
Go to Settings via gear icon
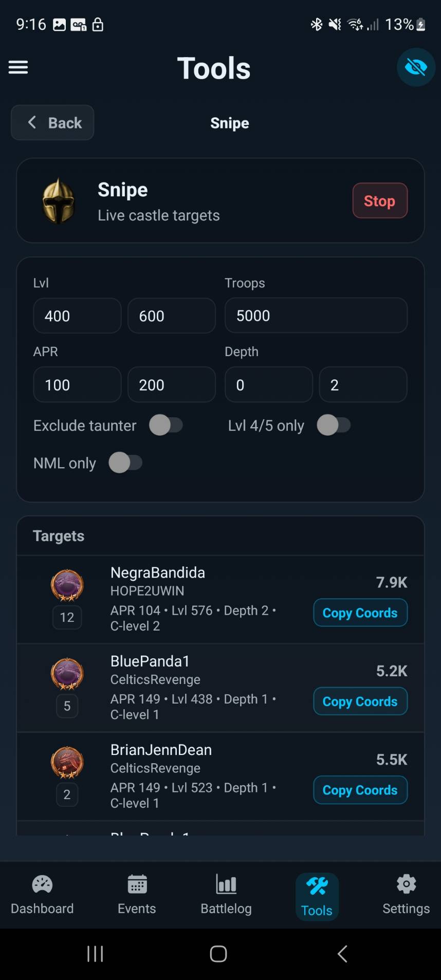coord(406,895)
